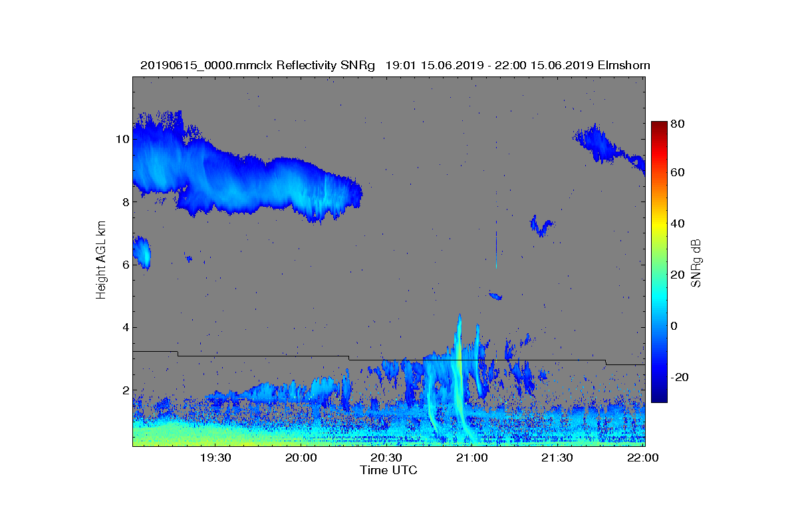
Task: Click the colorbar value 0
Action: tap(675, 326)
